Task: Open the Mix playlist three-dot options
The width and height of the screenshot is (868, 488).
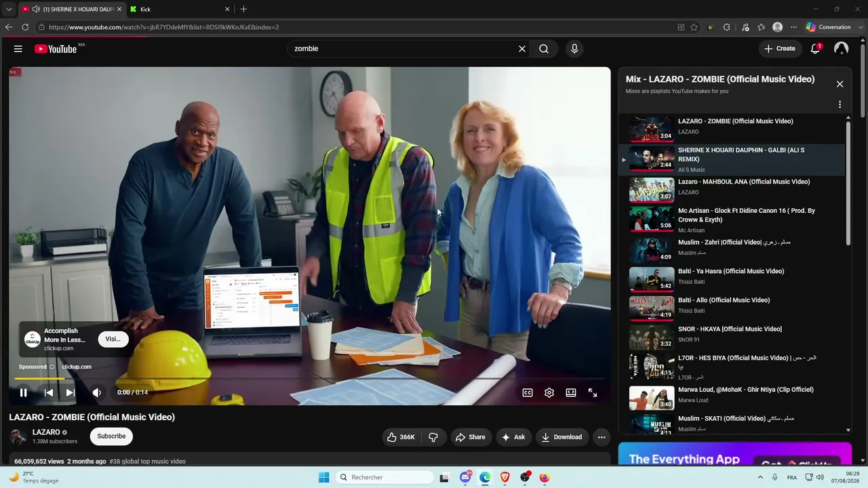Action: click(840, 104)
